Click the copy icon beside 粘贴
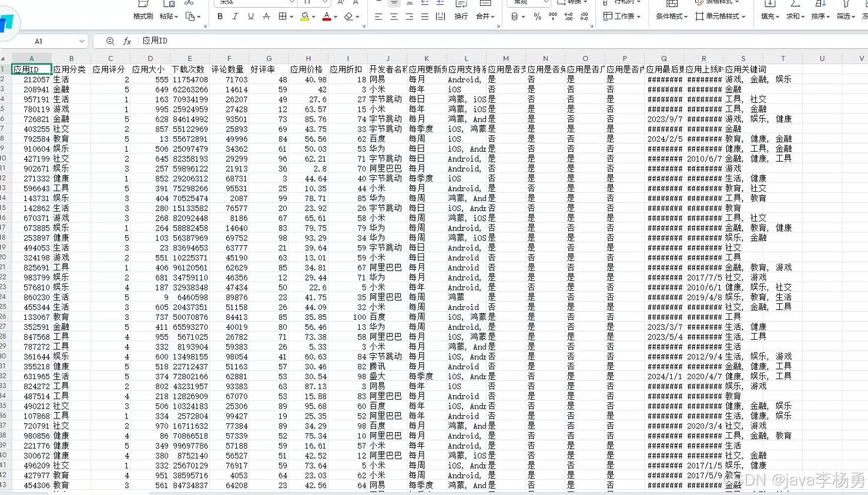 (190, 16)
